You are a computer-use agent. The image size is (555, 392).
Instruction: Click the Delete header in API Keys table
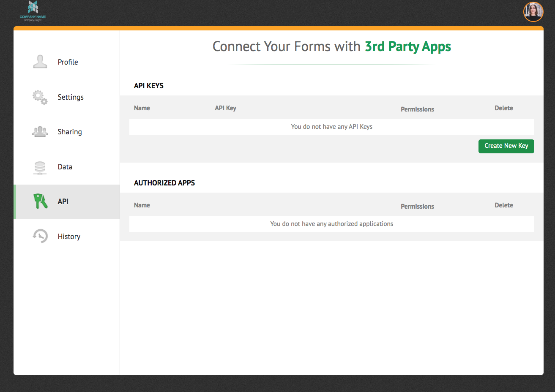(x=504, y=108)
